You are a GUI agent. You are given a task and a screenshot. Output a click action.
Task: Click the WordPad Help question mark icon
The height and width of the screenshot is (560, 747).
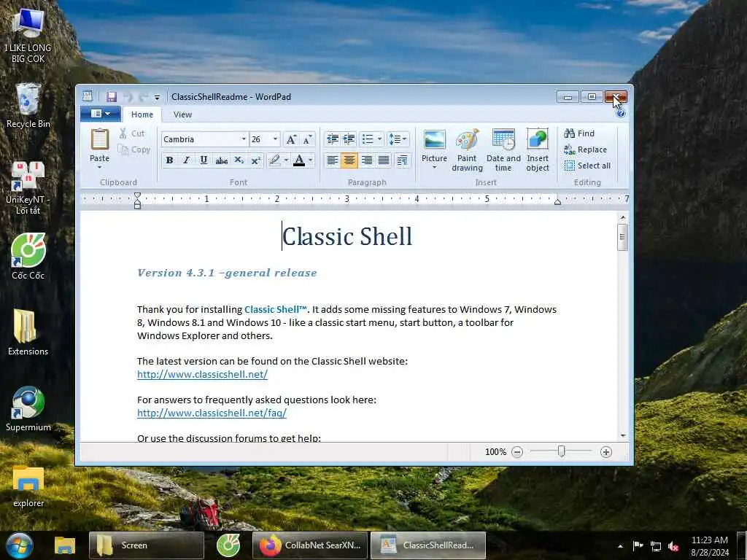coord(620,113)
